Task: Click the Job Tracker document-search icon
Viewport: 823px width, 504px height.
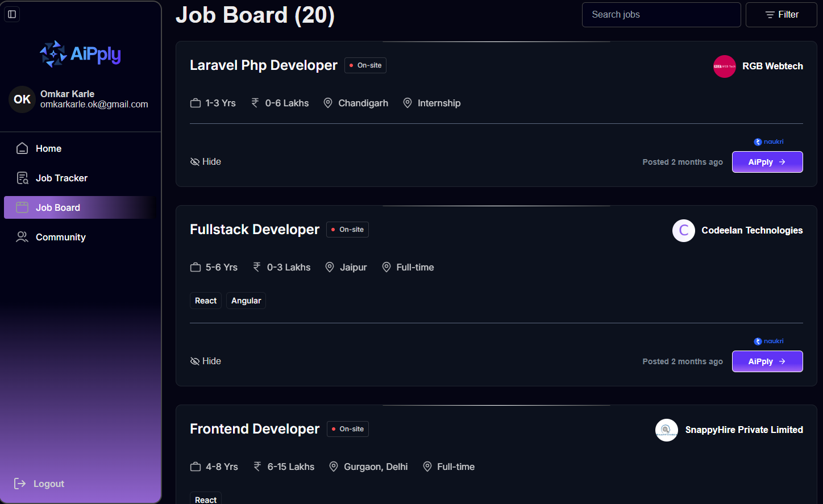Action: tap(22, 178)
